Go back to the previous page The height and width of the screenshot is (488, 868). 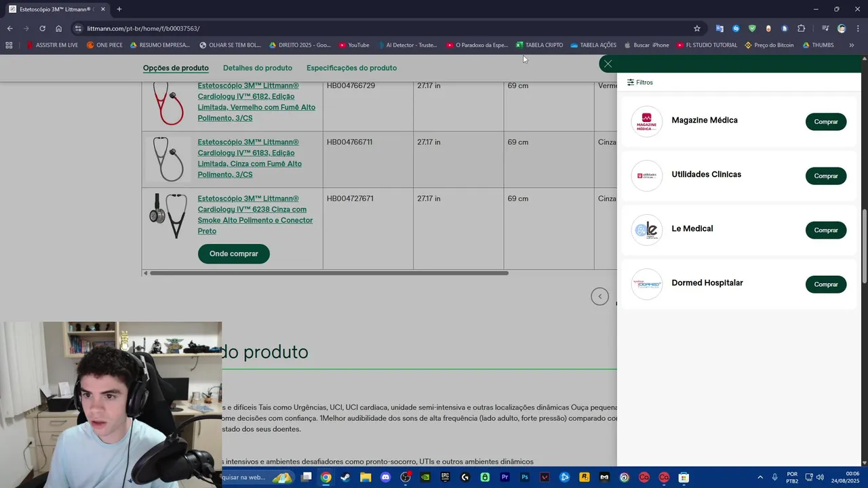point(9,28)
